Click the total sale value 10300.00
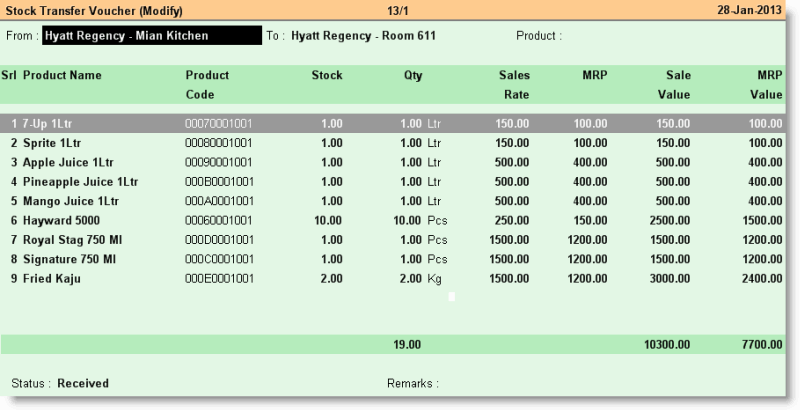 (667, 345)
